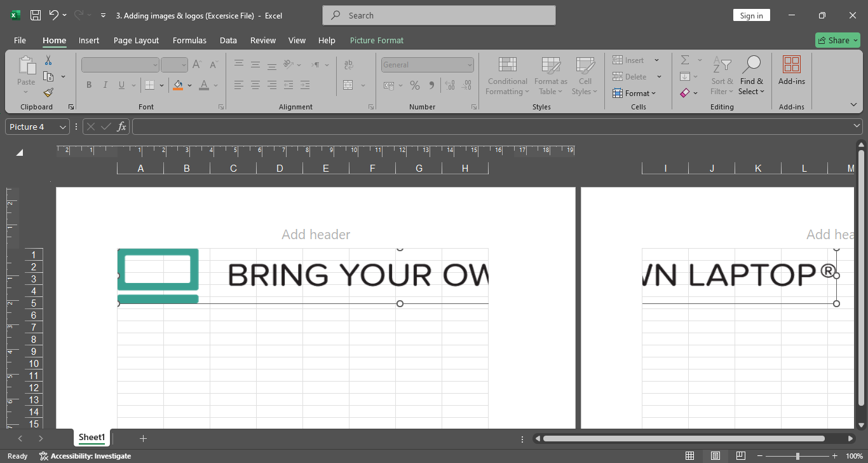868x463 pixels.
Task: Open the Format cells dropdown
Action: pos(634,93)
